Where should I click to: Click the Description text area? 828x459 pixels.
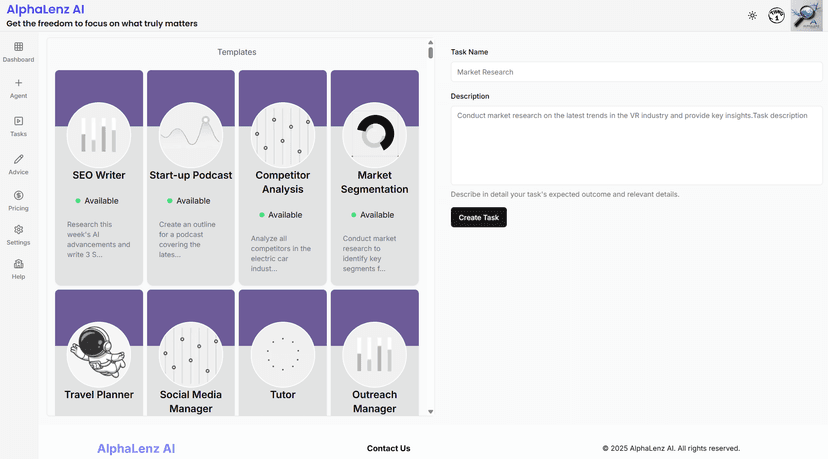coord(636,145)
